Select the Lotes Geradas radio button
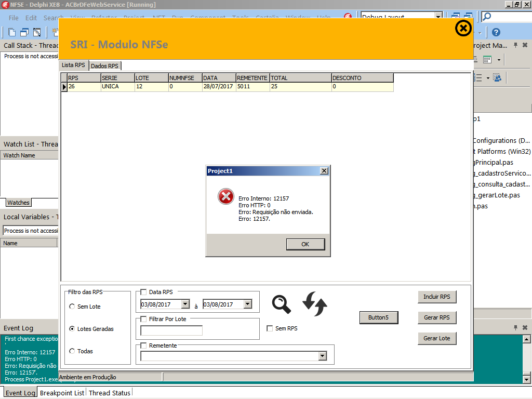Screen dimensions: 532x399 72,329
